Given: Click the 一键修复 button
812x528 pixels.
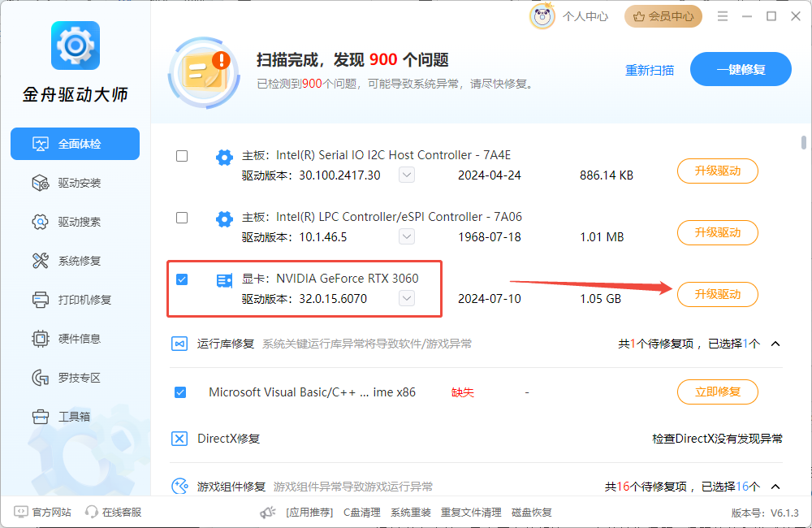Looking at the screenshot, I should [741, 69].
